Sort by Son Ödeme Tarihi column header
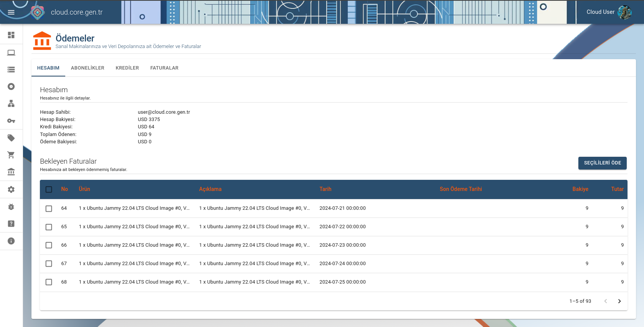The width and height of the screenshot is (644, 327). (461, 189)
